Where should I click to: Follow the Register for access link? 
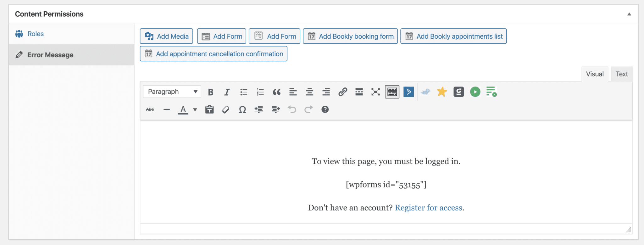tap(428, 208)
